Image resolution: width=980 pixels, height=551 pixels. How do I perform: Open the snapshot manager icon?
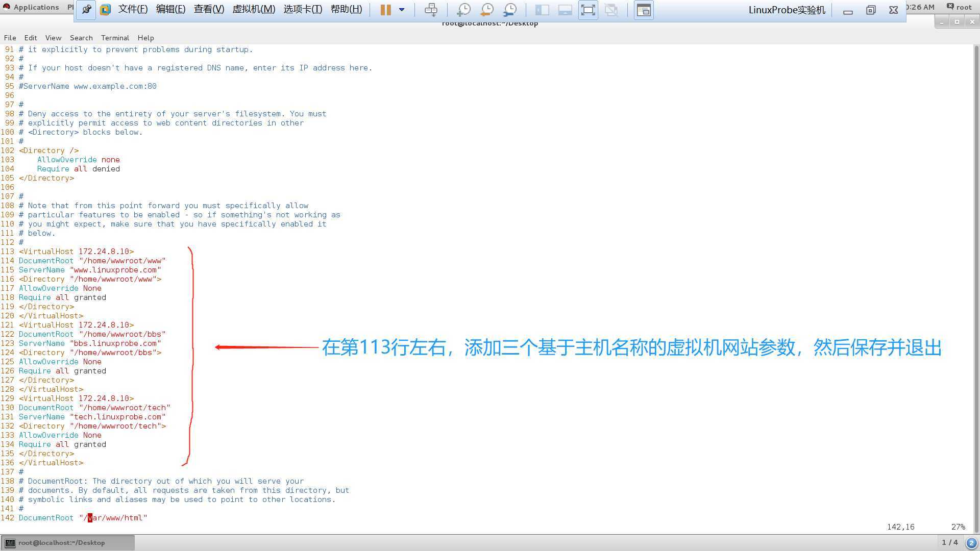pos(510,10)
